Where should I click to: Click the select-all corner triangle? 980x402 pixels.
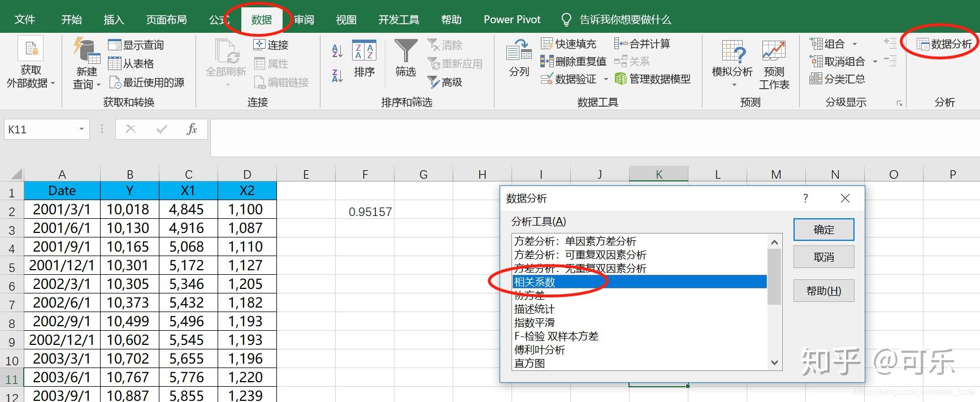[x=16, y=174]
